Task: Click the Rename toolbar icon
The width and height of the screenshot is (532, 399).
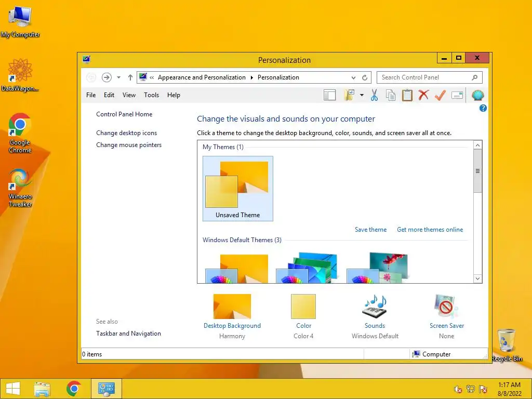Action: 457,96
